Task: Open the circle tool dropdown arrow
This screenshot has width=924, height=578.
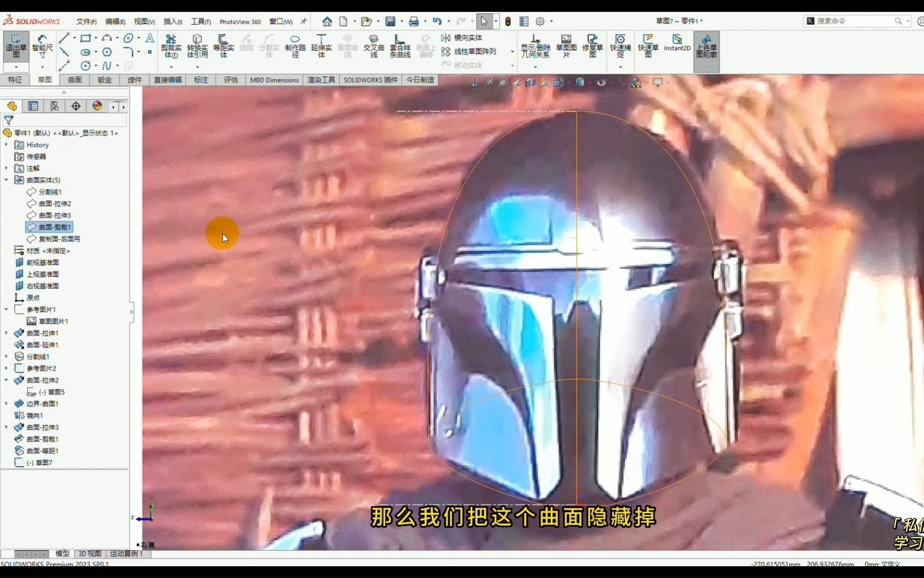Action: coord(138,38)
